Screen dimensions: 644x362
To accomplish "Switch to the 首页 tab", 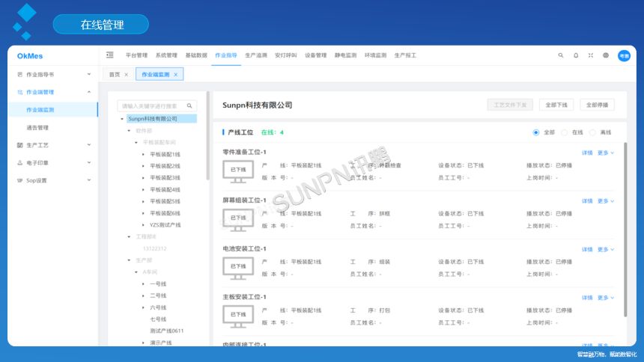I will [x=115, y=75].
